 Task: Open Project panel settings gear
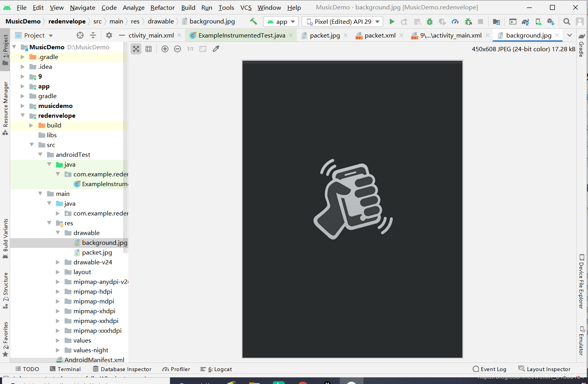coord(109,35)
